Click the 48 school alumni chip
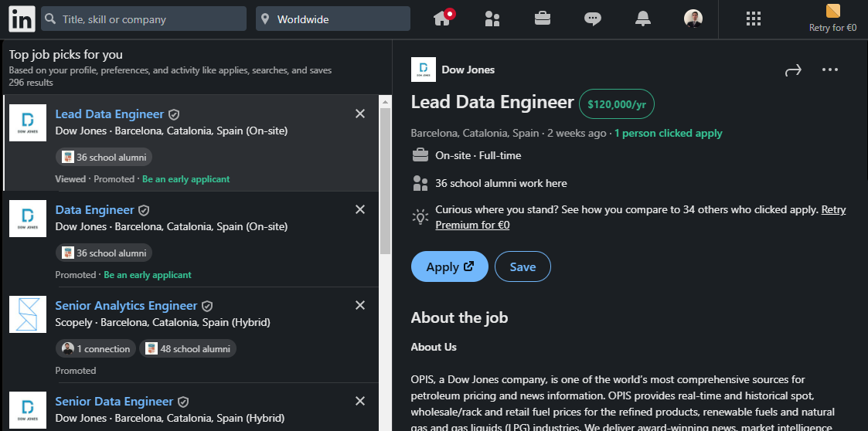868x431 pixels. pyautogui.click(x=188, y=348)
